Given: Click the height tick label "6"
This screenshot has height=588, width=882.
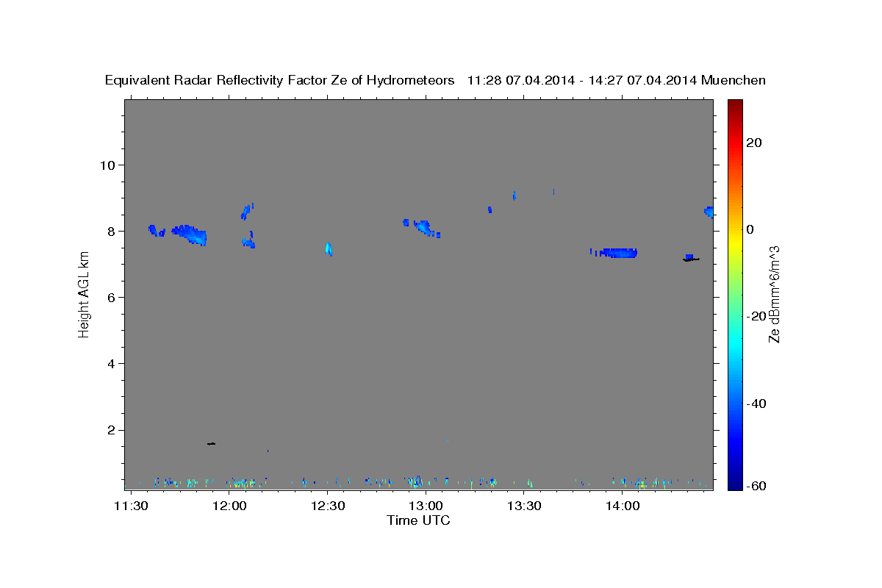Looking at the screenshot, I should pyautogui.click(x=112, y=297).
